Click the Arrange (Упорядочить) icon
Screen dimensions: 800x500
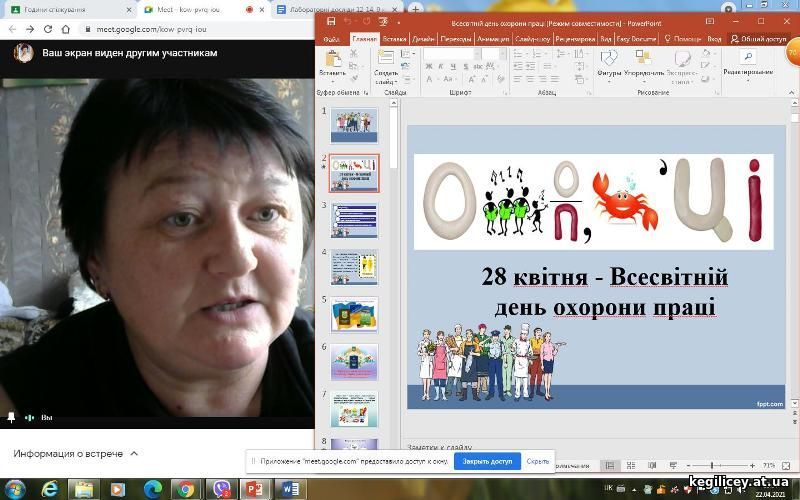point(643,57)
